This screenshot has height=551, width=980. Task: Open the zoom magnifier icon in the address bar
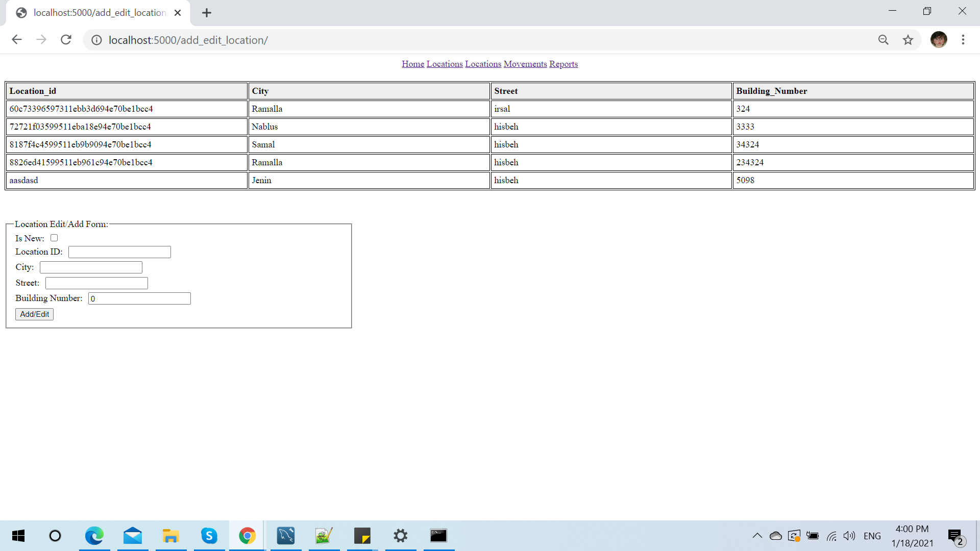[x=883, y=40]
